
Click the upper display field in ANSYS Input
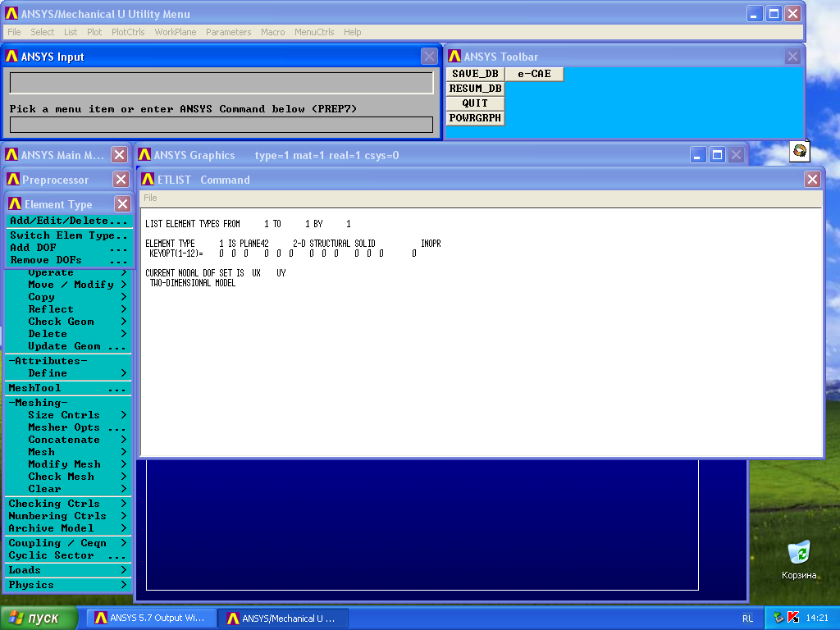(x=221, y=83)
